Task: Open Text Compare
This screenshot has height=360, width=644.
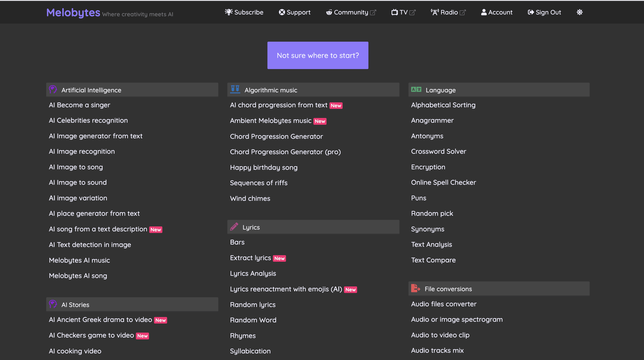Action: point(433,260)
